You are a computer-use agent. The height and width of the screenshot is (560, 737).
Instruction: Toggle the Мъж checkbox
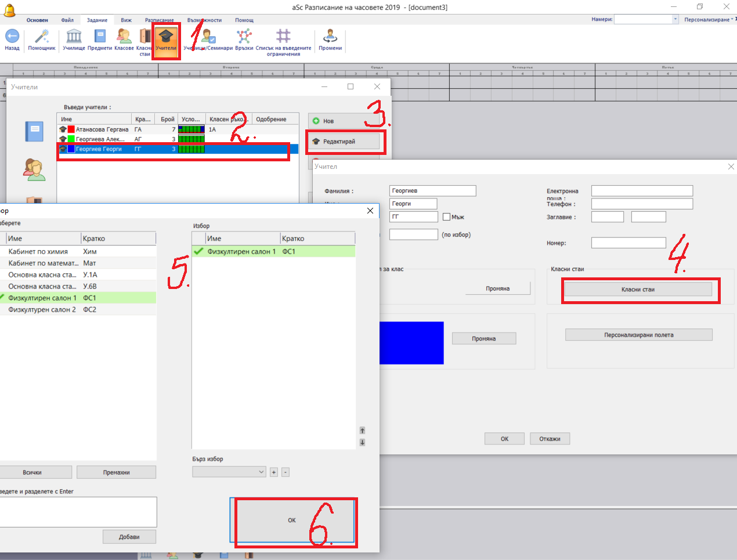(x=446, y=217)
